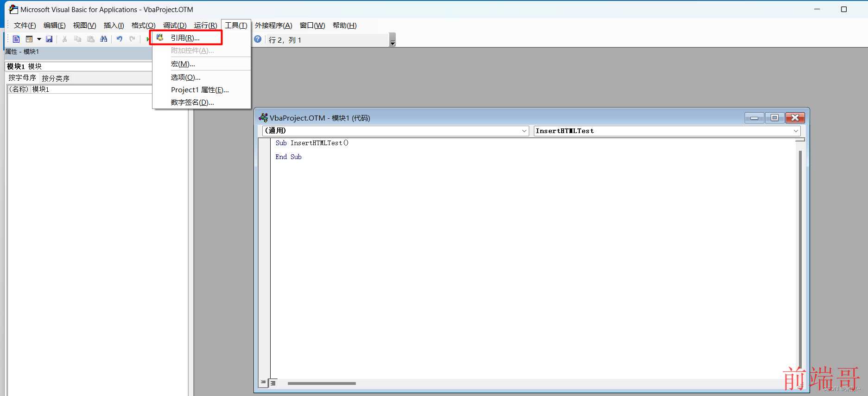Click the Undo arrow icon
Image resolution: width=868 pixels, height=396 pixels.
coord(120,39)
